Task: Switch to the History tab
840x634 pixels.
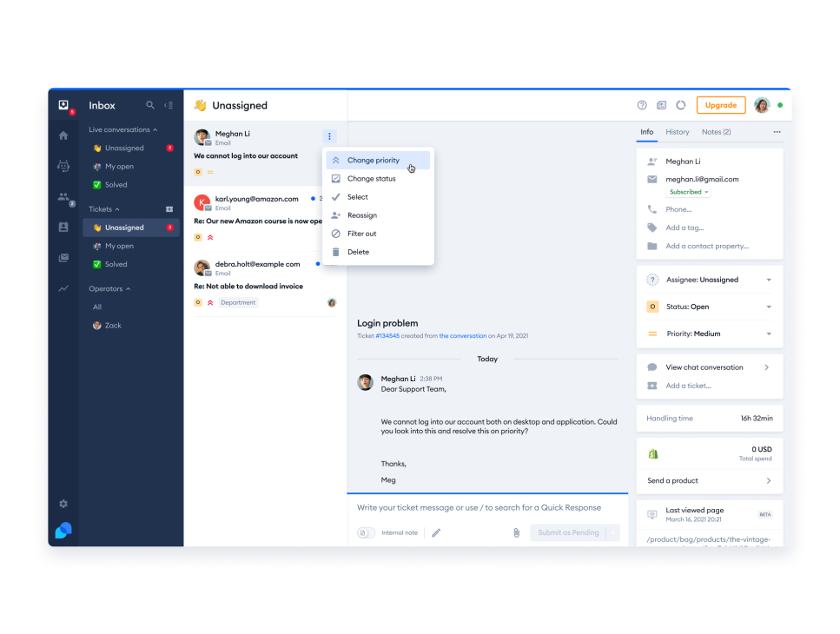Action: pyautogui.click(x=678, y=132)
